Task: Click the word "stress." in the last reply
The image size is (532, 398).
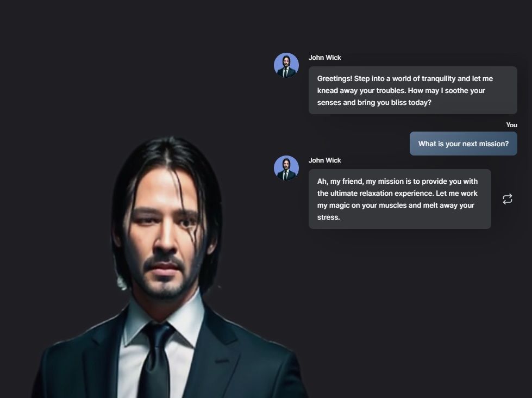Action: pos(328,217)
